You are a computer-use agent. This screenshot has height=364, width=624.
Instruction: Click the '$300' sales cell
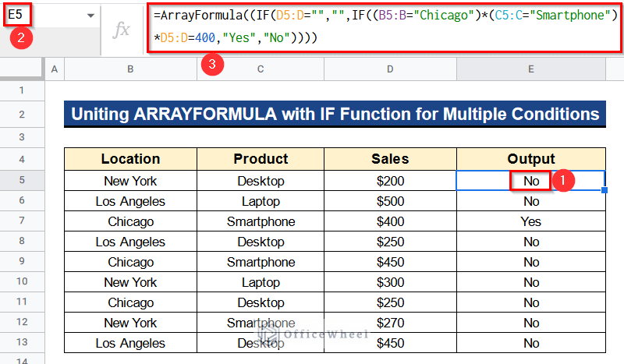click(390, 282)
